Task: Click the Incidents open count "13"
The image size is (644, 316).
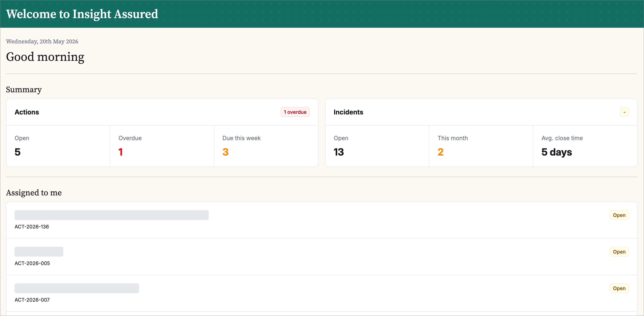Action: click(x=339, y=152)
